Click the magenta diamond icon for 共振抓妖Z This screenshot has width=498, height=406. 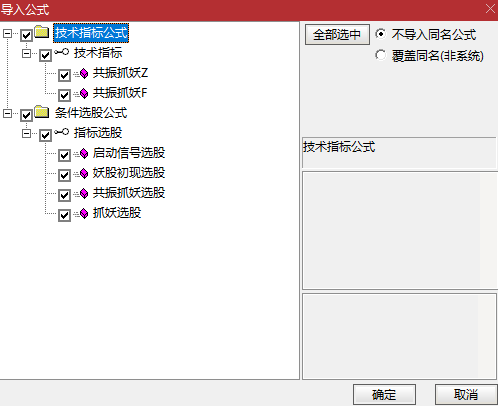[x=84, y=73]
